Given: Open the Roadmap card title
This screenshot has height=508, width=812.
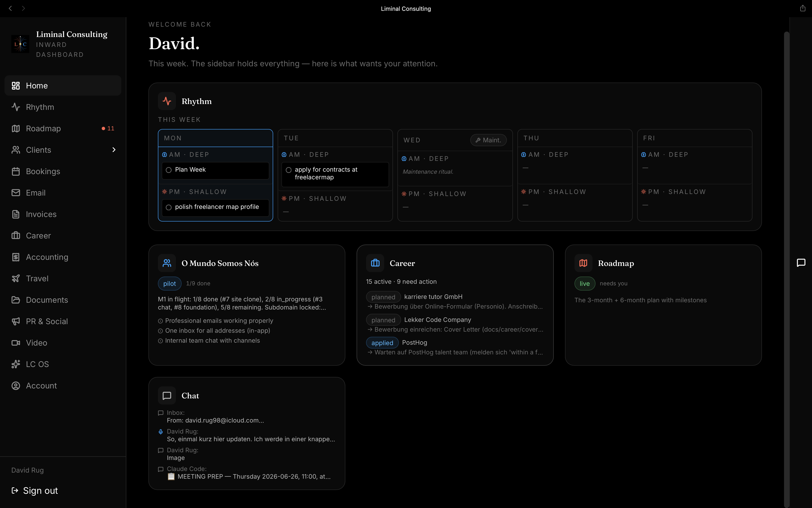Looking at the screenshot, I should [x=616, y=263].
